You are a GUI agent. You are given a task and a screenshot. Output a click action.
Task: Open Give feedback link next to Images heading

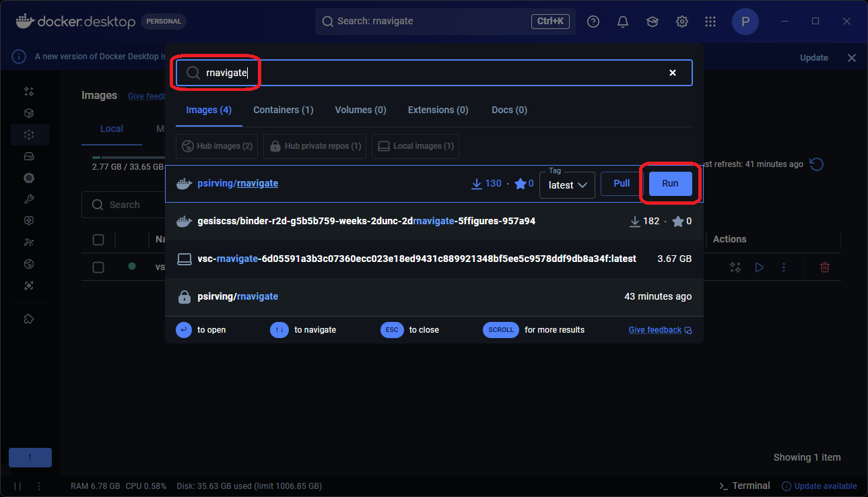click(146, 96)
